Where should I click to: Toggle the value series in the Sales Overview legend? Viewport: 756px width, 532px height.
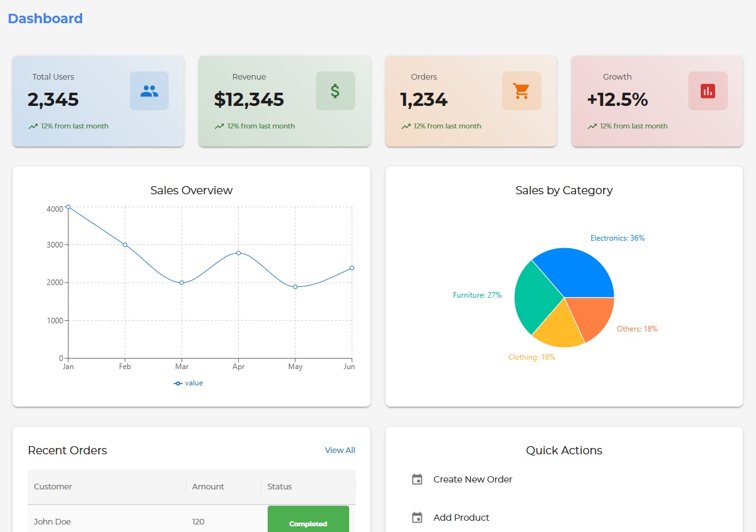[x=188, y=383]
